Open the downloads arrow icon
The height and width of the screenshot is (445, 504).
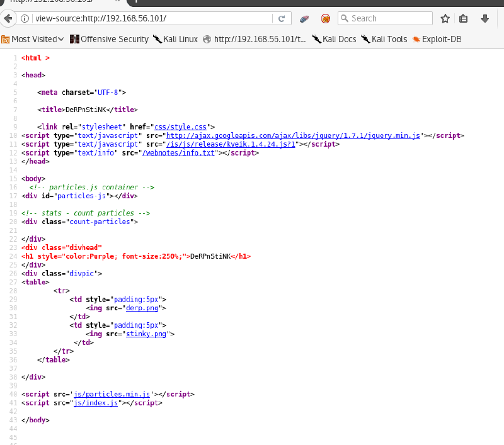pyautogui.click(x=484, y=18)
